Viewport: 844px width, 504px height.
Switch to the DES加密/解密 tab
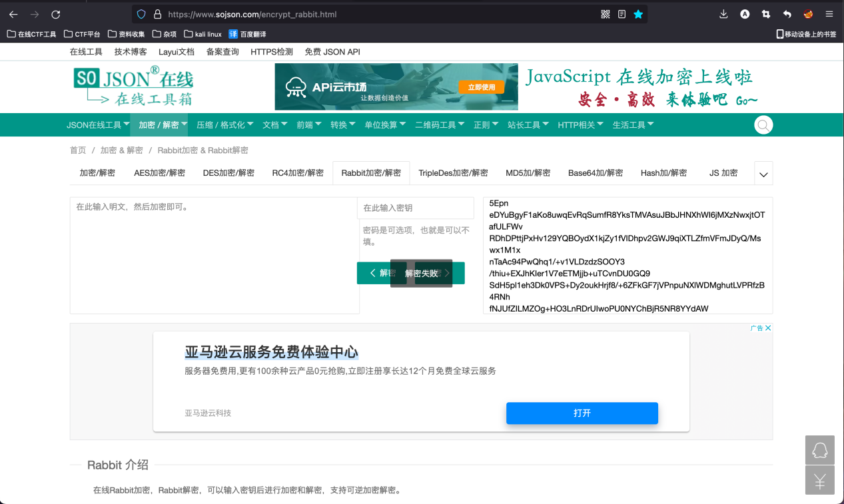click(x=228, y=173)
